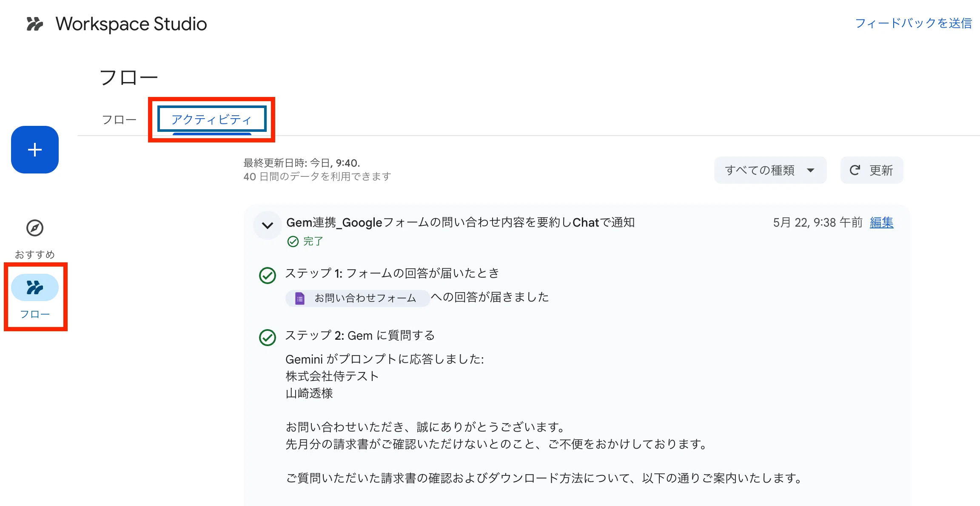The height and width of the screenshot is (506, 980).
Task: Switch to the フロー tab
Action: [119, 119]
